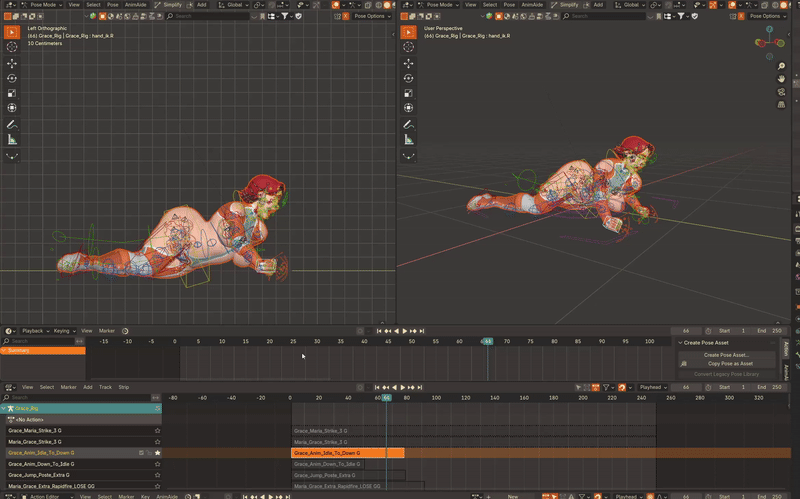Toggle auto-keying record button in Timeline
The image size is (800, 499).
[x=360, y=331]
